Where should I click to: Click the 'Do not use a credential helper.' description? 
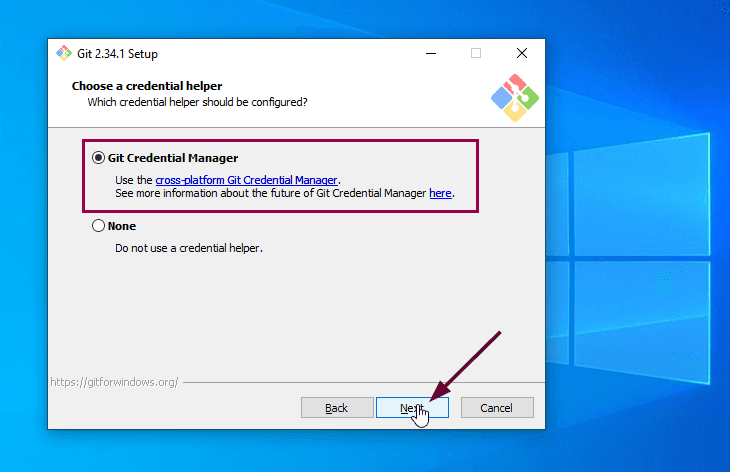tap(189, 248)
